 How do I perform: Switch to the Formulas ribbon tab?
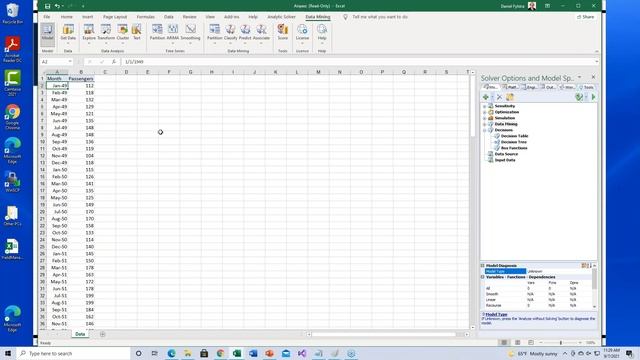(x=146, y=17)
